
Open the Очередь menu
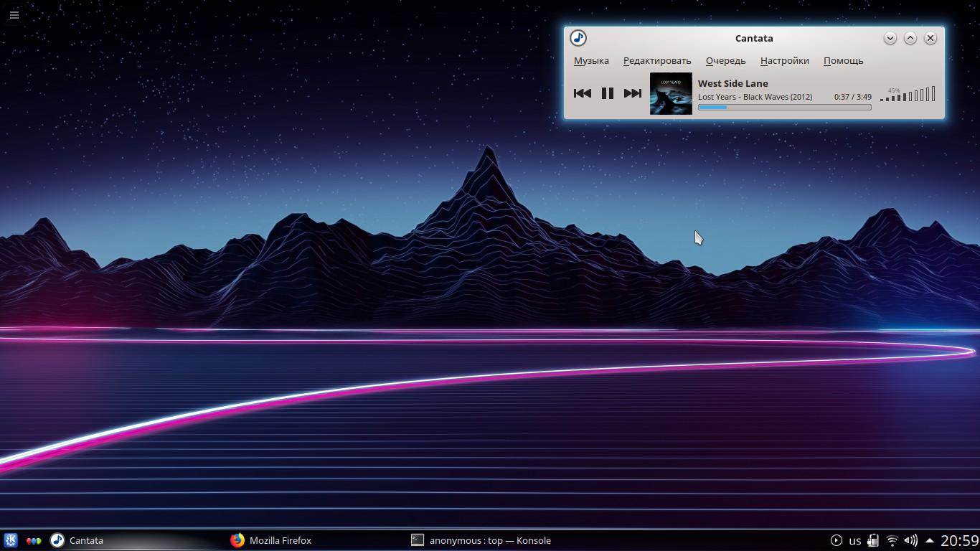pos(725,61)
